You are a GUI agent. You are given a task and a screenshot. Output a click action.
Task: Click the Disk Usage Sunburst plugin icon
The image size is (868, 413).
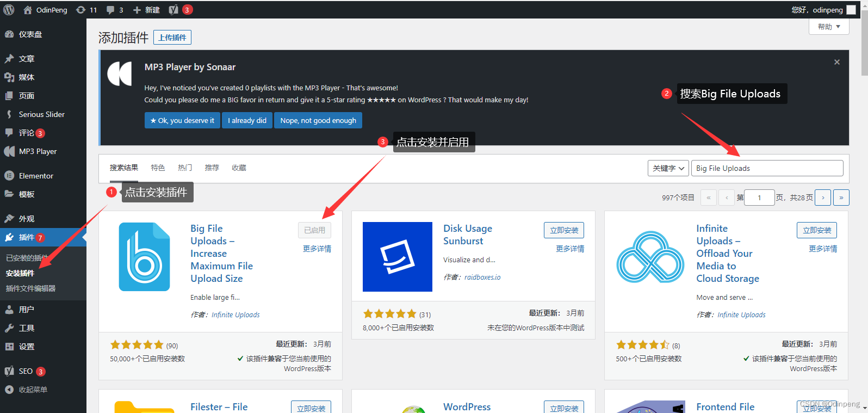pos(398,257)
